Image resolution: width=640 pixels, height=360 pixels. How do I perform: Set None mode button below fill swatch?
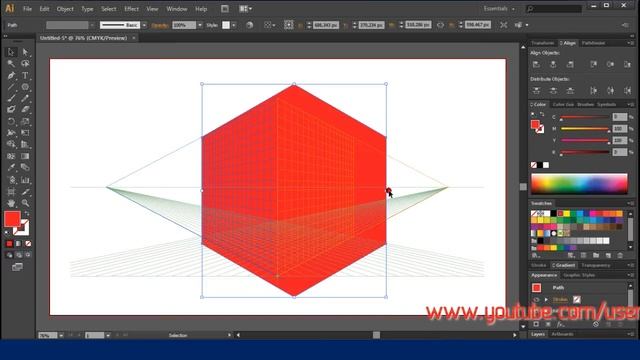28,244
